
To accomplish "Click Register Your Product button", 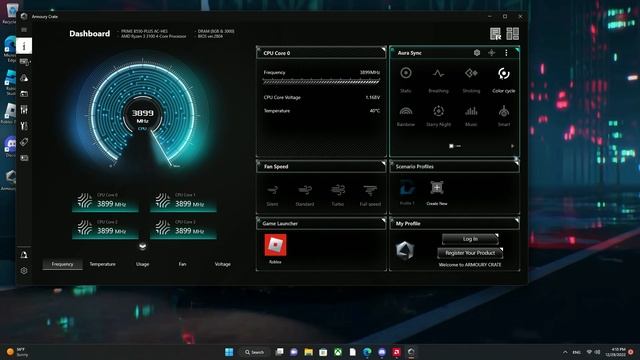I will (470, 253).
